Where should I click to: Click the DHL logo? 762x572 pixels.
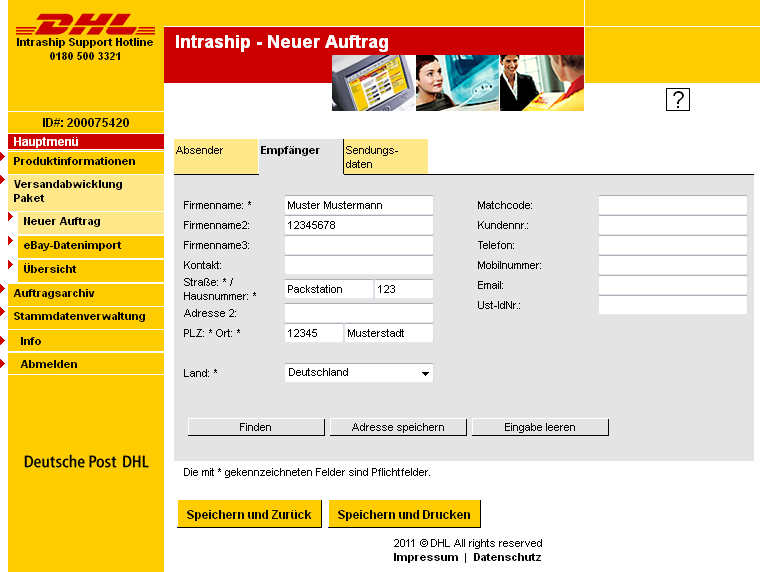(86, 24)
